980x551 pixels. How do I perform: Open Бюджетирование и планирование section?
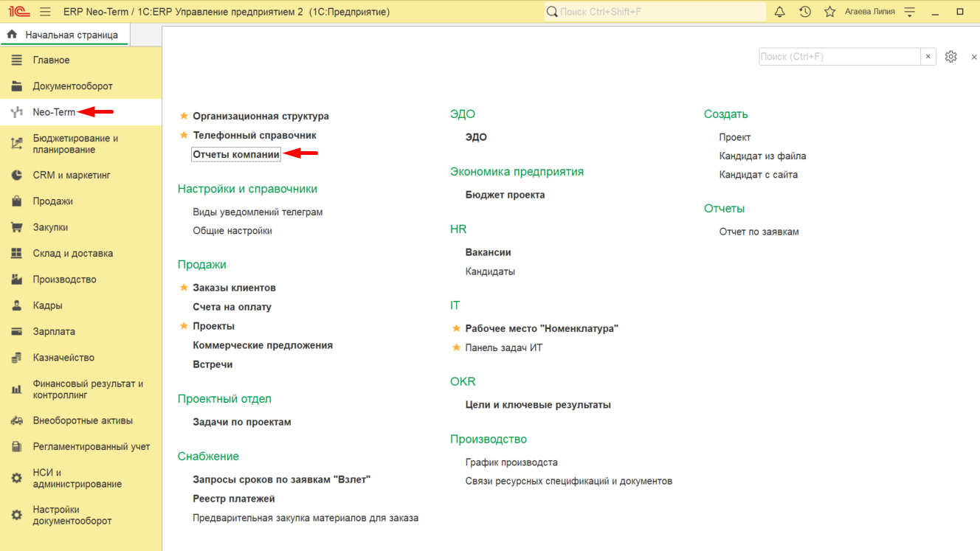click(x=80, y=144)
